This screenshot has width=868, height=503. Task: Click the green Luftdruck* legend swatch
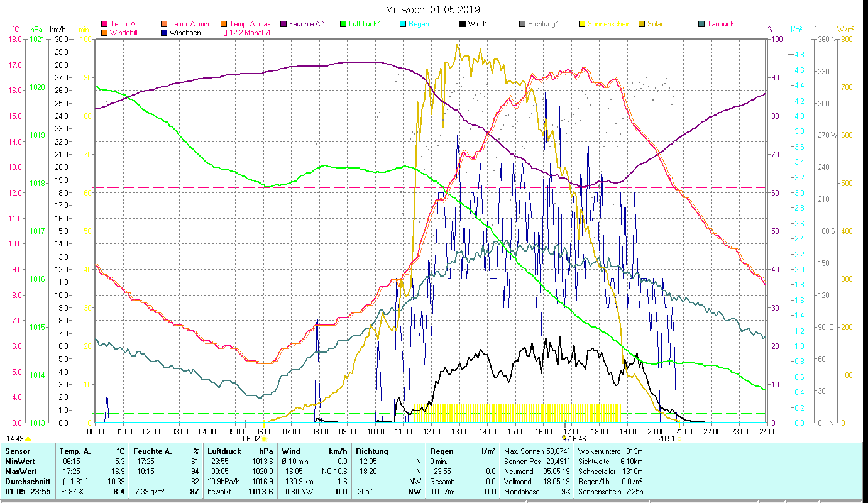343,25
